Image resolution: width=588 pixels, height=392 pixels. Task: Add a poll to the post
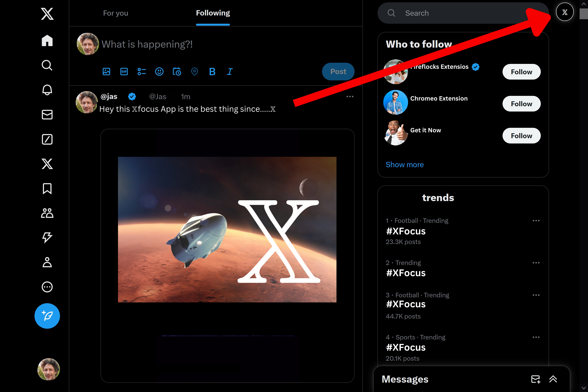(x=142, y=72)
